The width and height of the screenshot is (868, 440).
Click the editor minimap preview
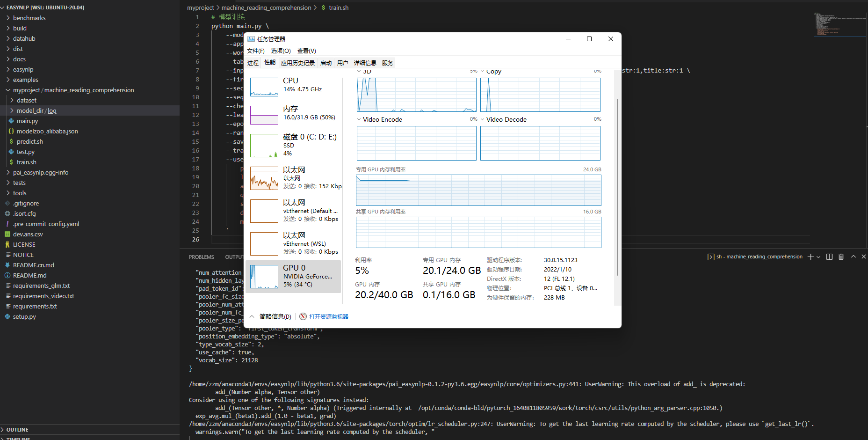pyautogui.click(x=840, y=24)
